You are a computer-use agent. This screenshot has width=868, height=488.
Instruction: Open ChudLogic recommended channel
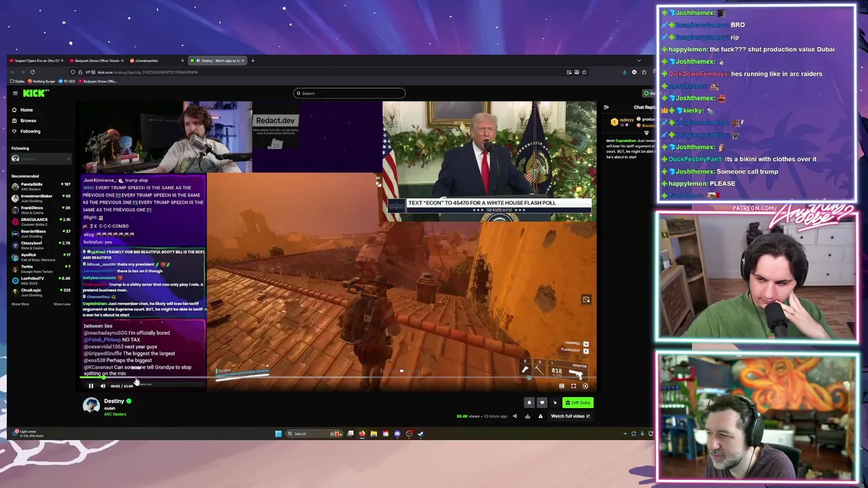[x=41, y=291]
